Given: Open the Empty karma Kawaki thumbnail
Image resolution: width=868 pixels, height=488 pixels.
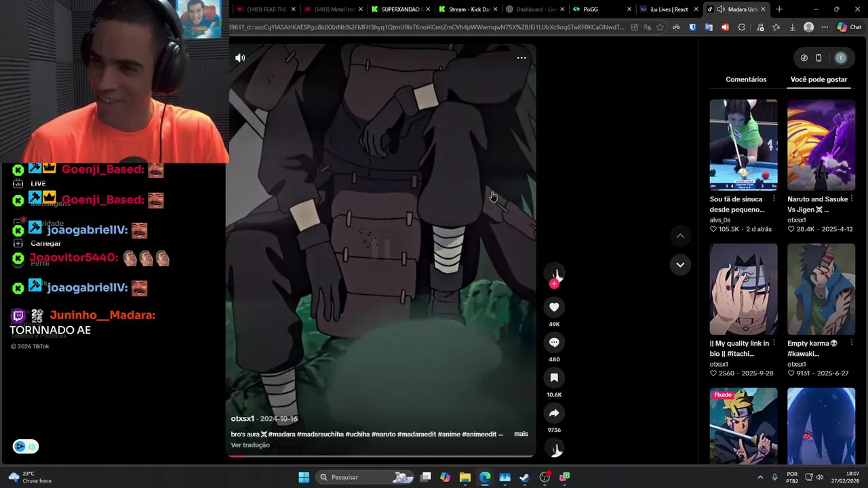Looking at the screenshot, I should 821,289.
